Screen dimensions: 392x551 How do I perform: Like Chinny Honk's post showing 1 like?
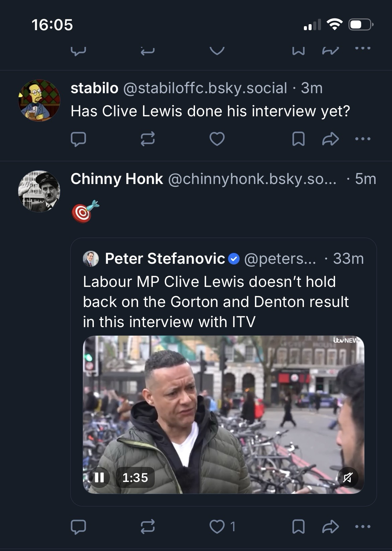coord(218,527)
